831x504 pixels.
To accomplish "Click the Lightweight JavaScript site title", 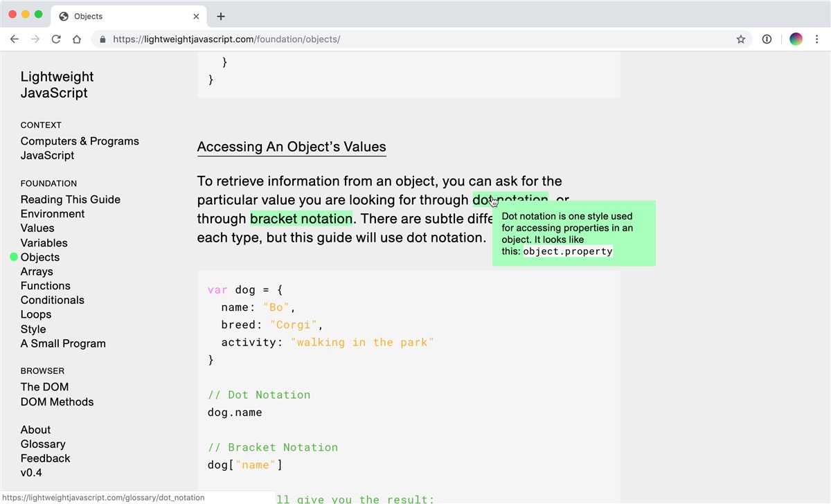I will (x=57, y=85).
